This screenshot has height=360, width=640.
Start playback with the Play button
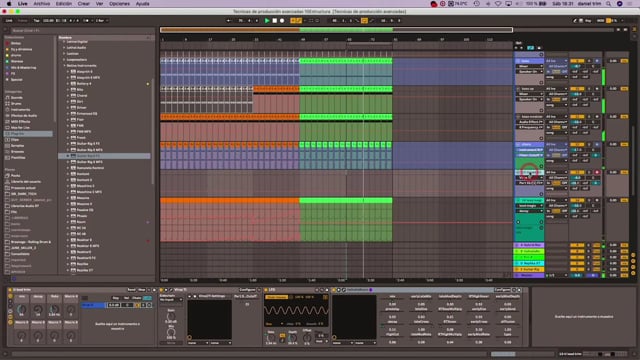coord(267,20)
